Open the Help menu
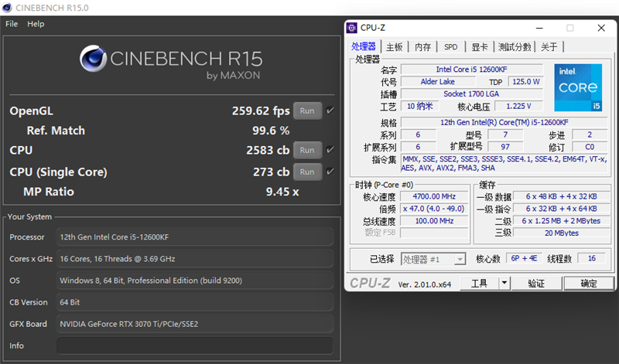Viewport: 619px width, 364px height. click(x=36, y=24)
